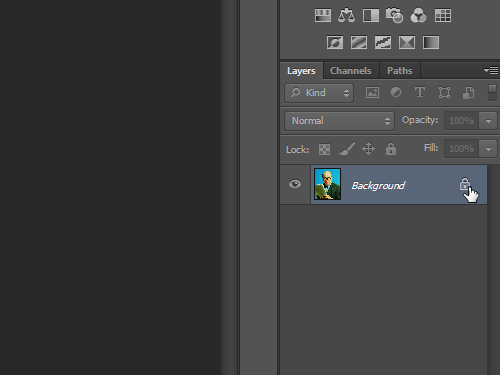Add a Gradient Map adjustment
This screenshot has height=375, width=500.
click(x=431, y=43)
